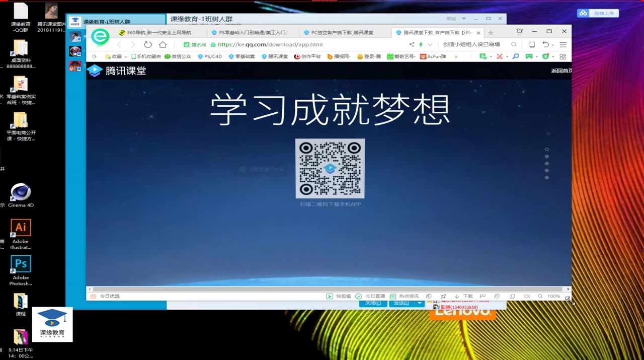Open 微信公众 bookmark

(x=178, y=56)
